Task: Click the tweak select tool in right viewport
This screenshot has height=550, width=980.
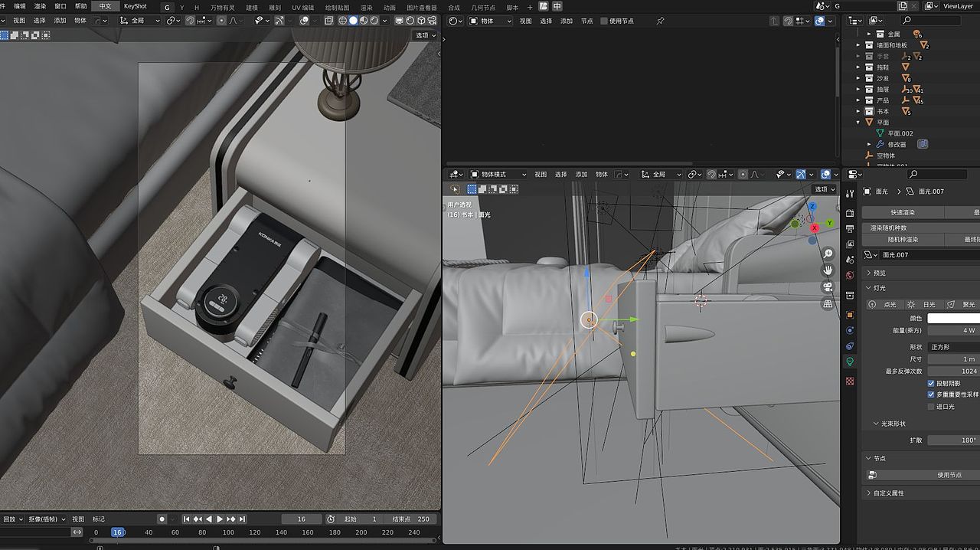Action: (456, 189)
